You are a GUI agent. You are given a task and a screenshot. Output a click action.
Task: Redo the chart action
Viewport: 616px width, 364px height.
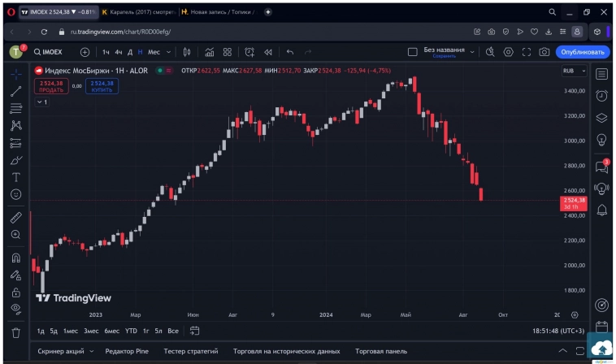(308, 52)
